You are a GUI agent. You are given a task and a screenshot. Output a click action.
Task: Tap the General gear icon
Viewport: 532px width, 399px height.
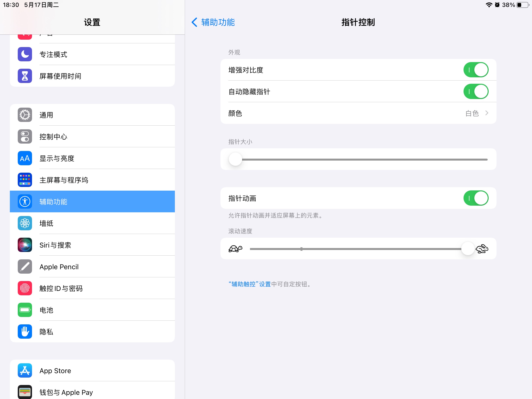click(25, 115)
